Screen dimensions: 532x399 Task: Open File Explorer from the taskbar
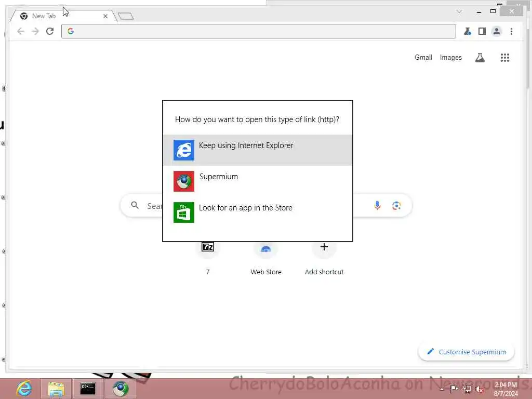pyautogui.click(x=56, y=389)
